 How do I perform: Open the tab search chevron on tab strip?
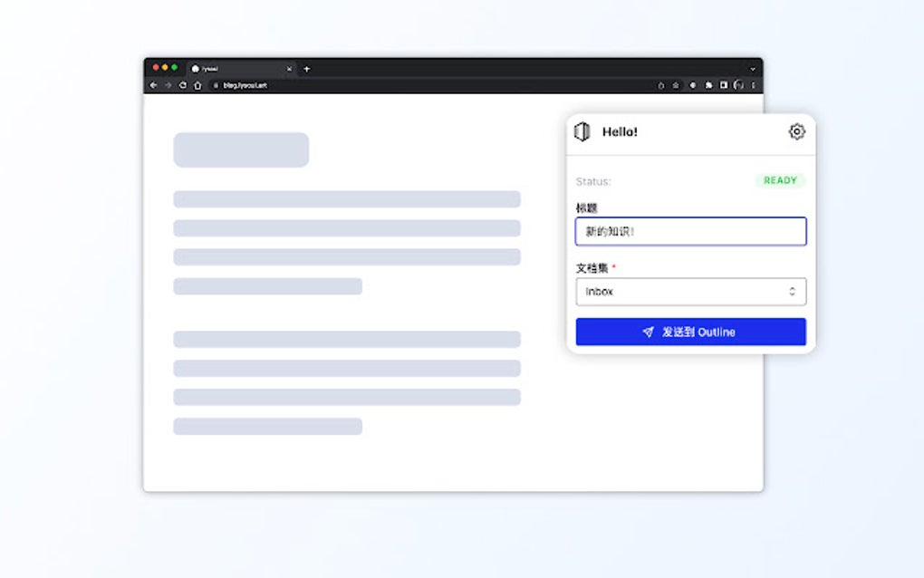pos(753,68)
